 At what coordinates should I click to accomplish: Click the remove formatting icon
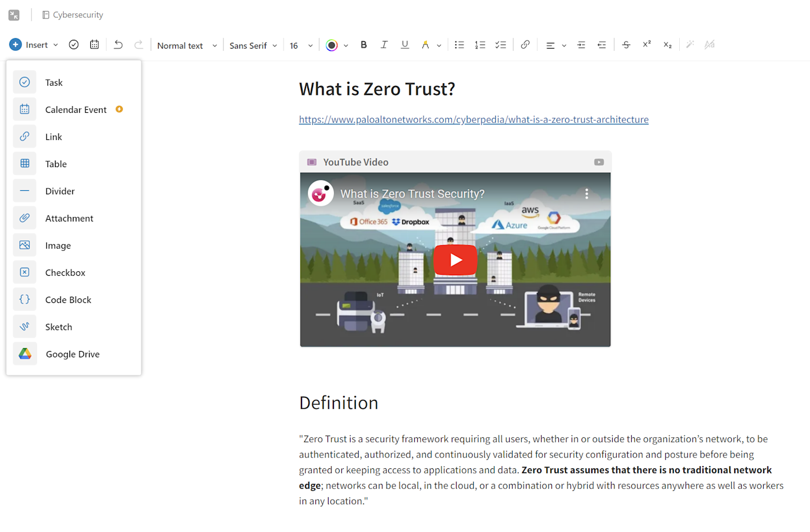pyautogui.click(x=710, y=45)
